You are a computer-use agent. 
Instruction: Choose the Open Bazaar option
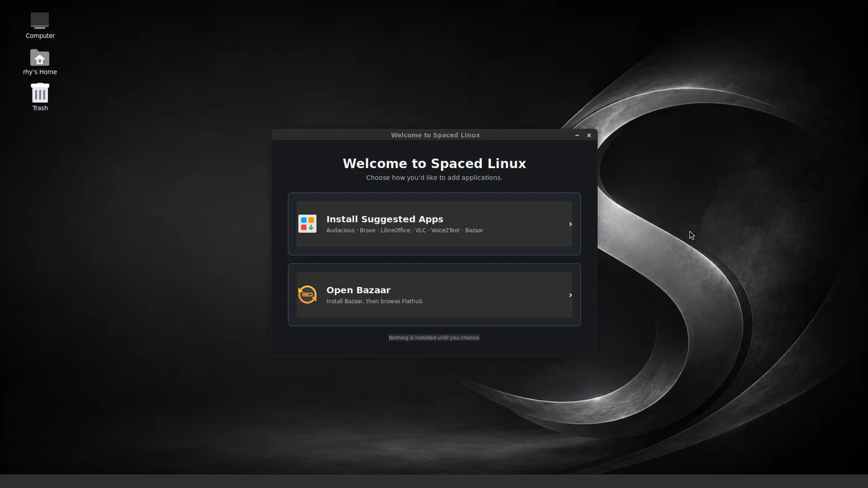[434, 295]
